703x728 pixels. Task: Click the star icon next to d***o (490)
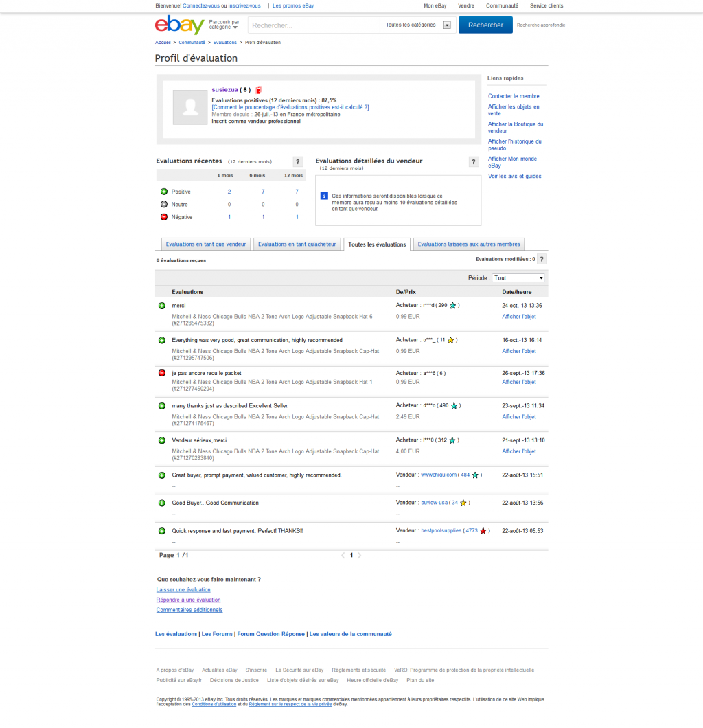pyautogui.click(x=454, y=406)
